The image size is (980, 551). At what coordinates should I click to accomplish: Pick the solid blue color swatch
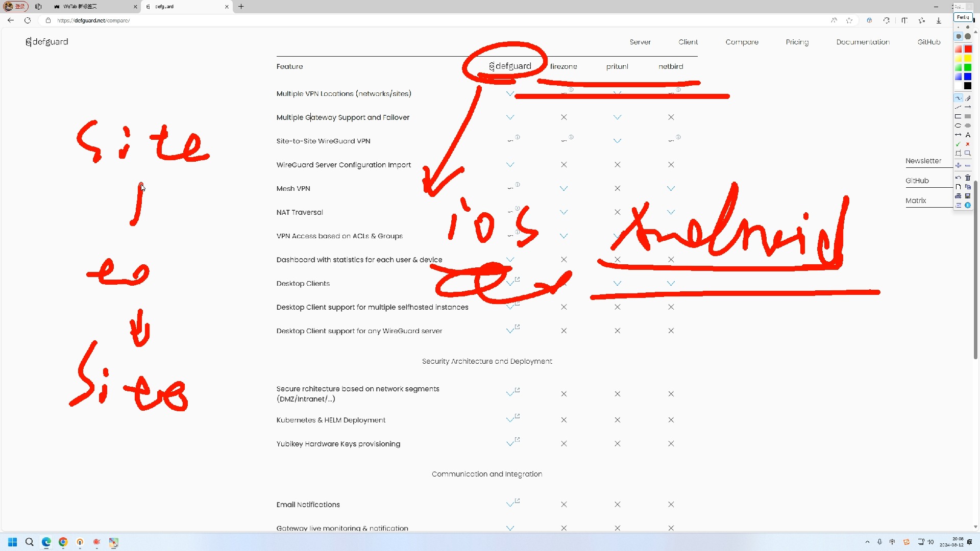tap(968, 77)
